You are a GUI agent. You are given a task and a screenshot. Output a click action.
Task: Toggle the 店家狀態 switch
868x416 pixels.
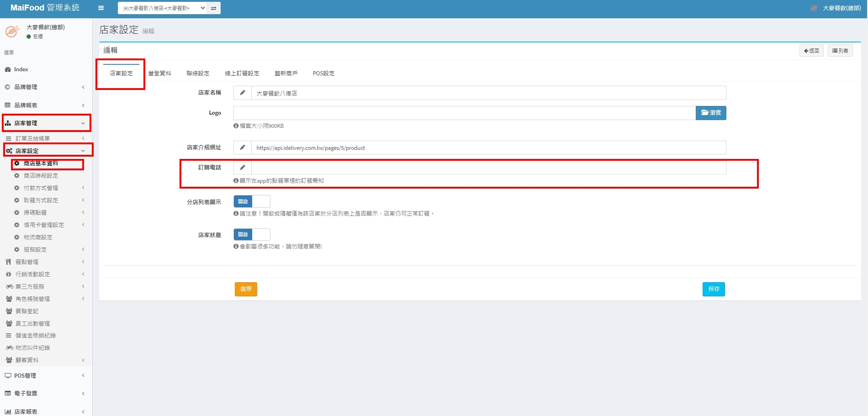(252, 234)
